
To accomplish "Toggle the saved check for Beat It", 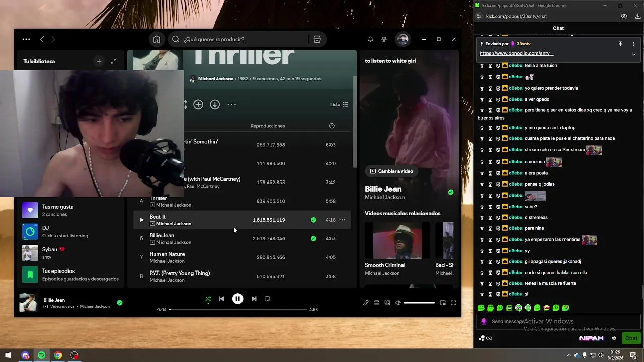I will 313,220.
